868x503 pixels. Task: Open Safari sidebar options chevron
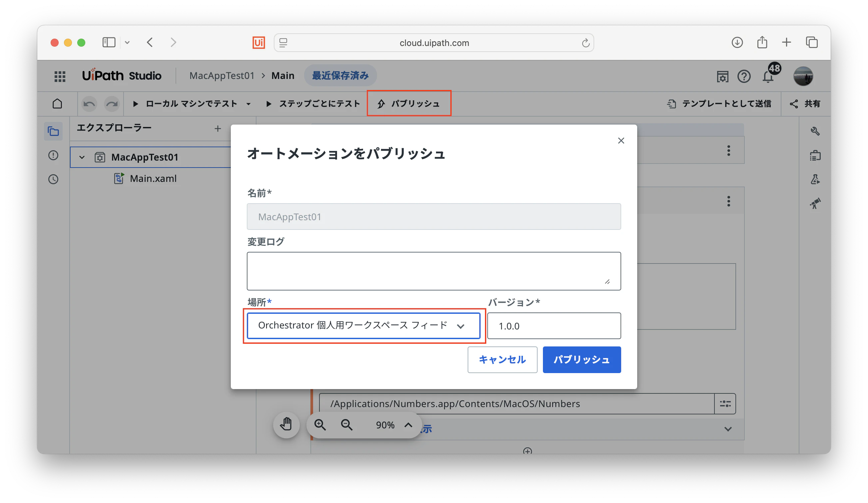(x=127, y=42)
